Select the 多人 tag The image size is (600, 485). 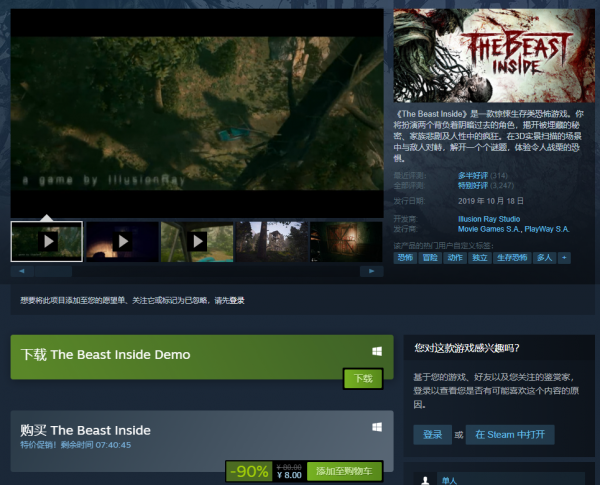[x=545, y=258]
